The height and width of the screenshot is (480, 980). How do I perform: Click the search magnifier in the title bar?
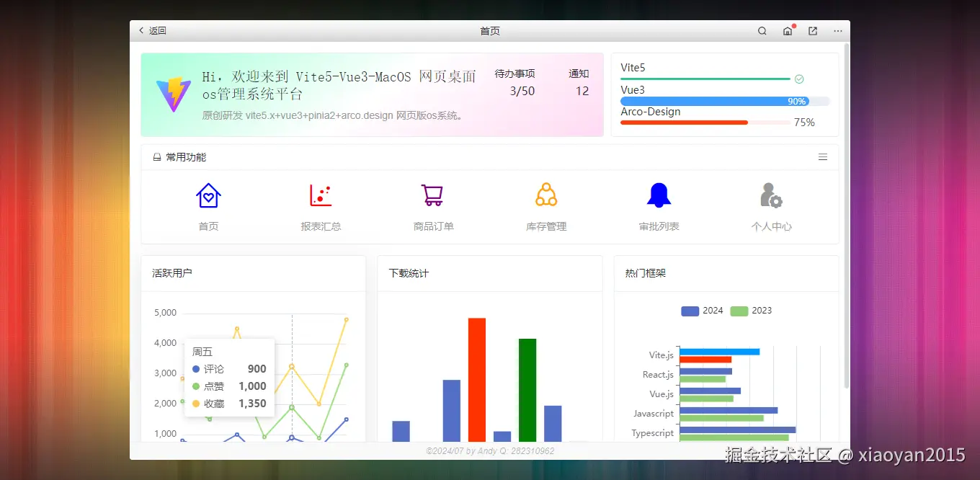point(762,31)
